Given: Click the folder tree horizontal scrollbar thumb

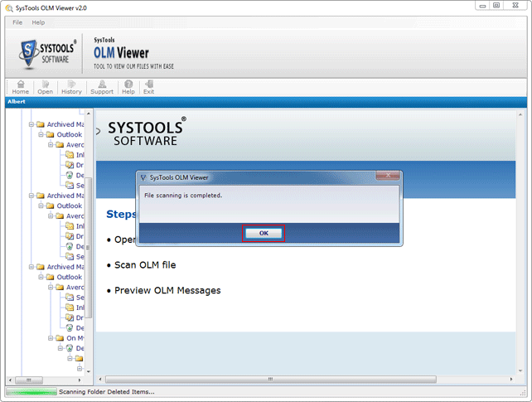Looking at the screenshot, I should tap(29, 380).
